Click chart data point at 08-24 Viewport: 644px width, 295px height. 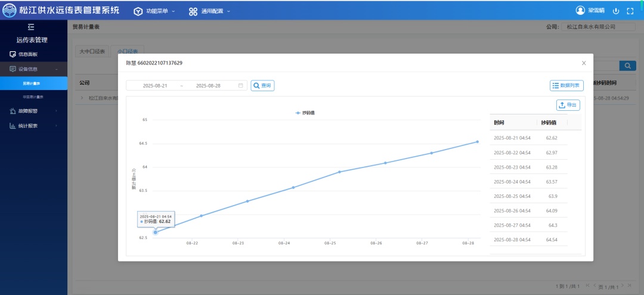293,188
